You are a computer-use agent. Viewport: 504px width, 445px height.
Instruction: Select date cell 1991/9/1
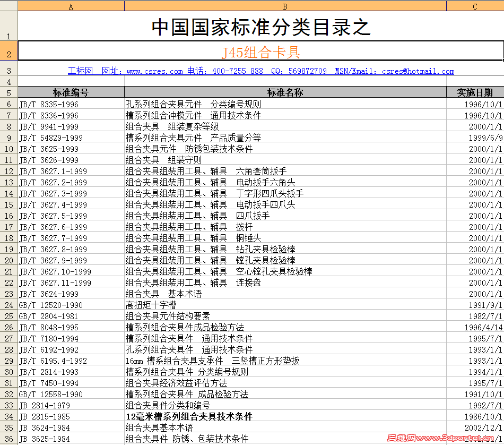click(x=475, y=305)
